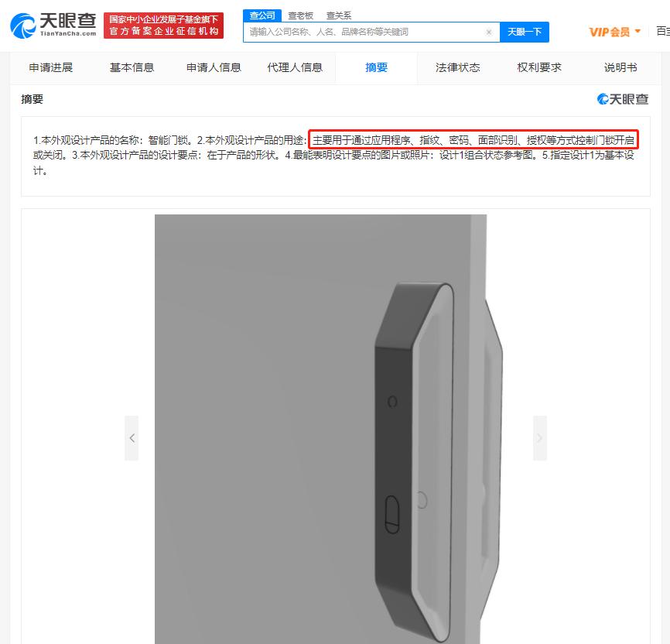Select the 摘要 tab
This screenshot has height=644, width=670.
click(377, 67)
